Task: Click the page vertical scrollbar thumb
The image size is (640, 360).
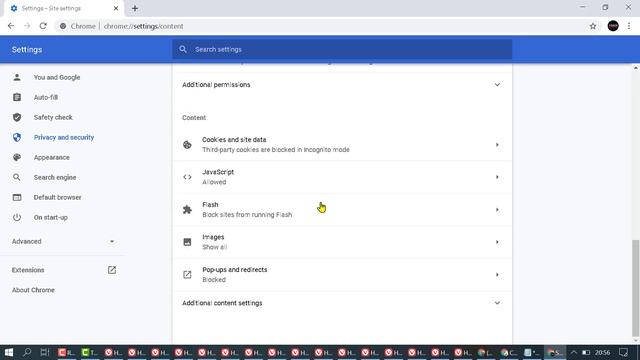Action: pyautogui.click(x=636, y=288)
